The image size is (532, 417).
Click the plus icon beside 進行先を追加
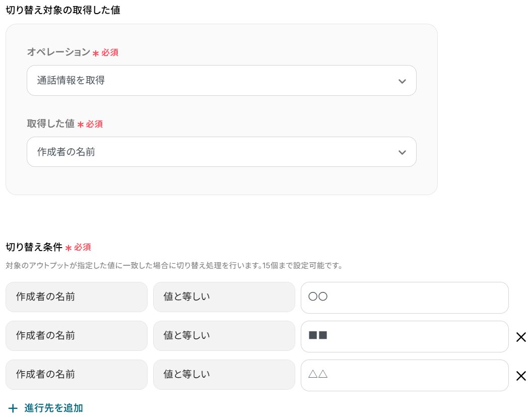point(13,408)
